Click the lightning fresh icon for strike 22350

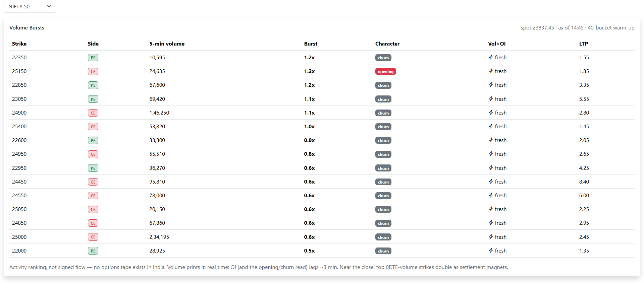coord(491,58)
